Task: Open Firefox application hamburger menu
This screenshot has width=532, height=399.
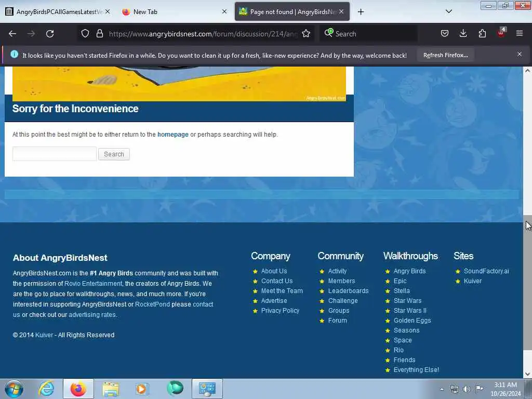Action: pos(520,34)
